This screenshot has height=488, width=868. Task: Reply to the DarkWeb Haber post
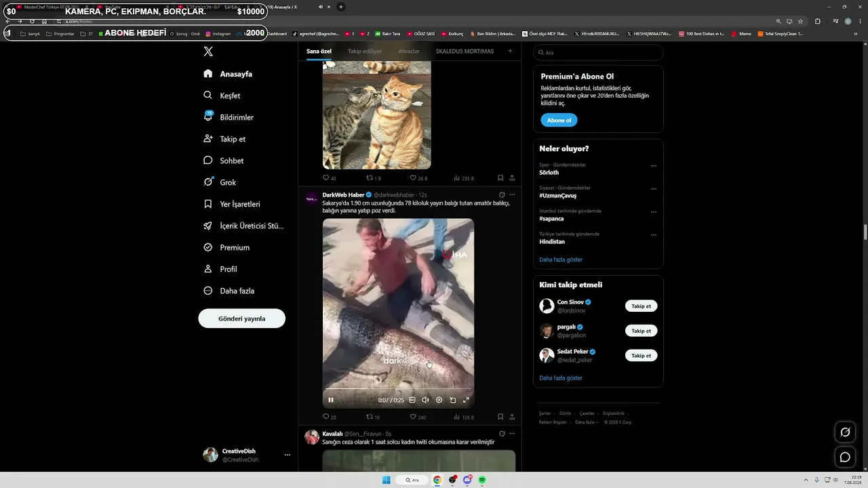(329, 417)
